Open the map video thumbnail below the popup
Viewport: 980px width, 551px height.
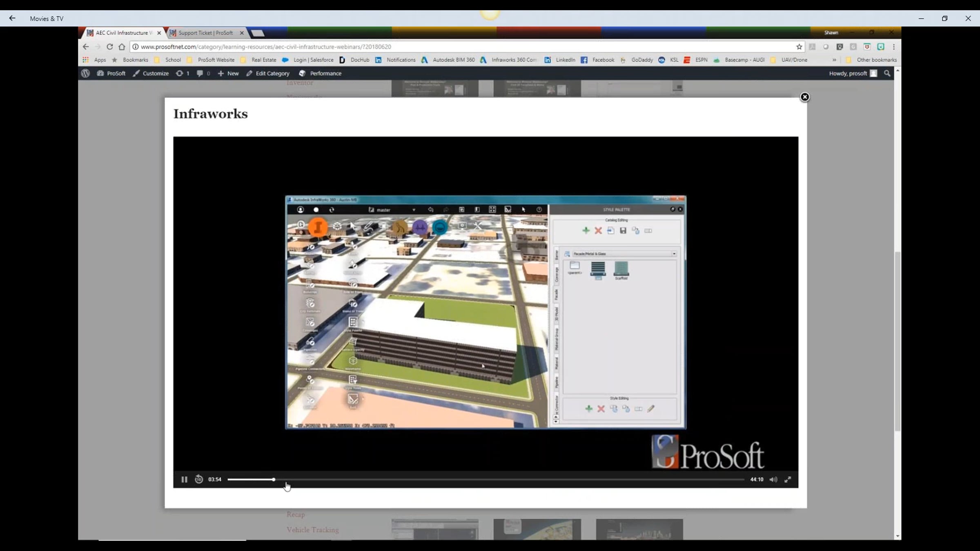pyautogui.click(x=537, y=529)
